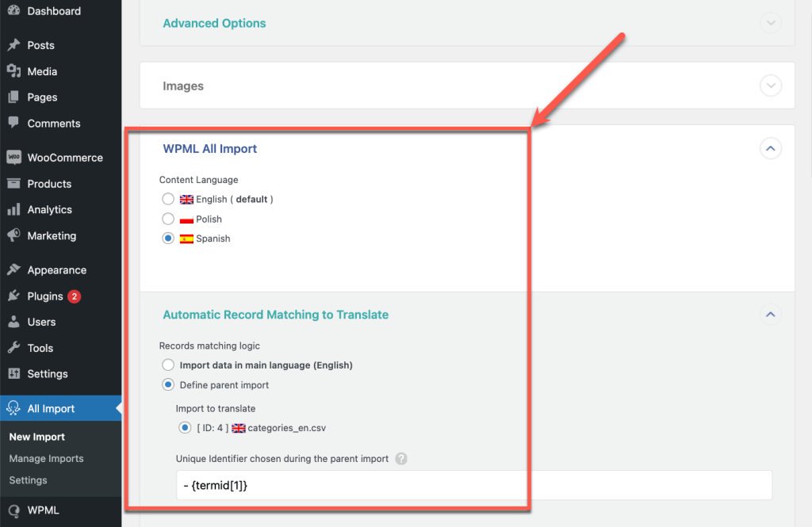This screenshot has width=812, height=527.
Task: Open All Import Settings submenu item
Action: coord(28,480)
